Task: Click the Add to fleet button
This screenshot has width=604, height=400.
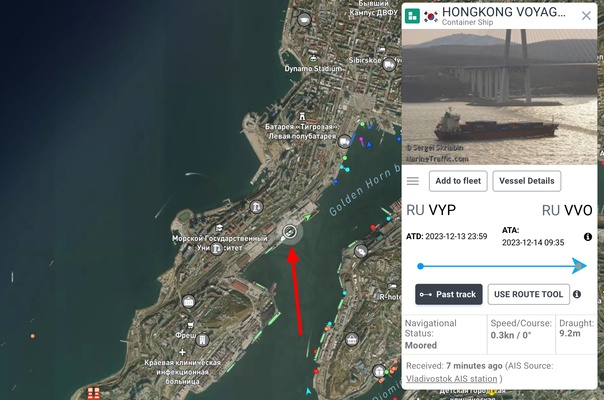Action: pos(458,181)
